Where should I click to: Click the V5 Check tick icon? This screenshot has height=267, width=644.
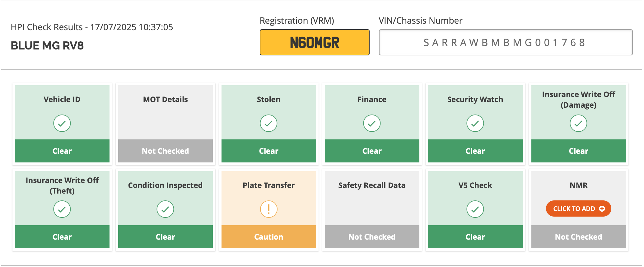(x=475, y=209)
